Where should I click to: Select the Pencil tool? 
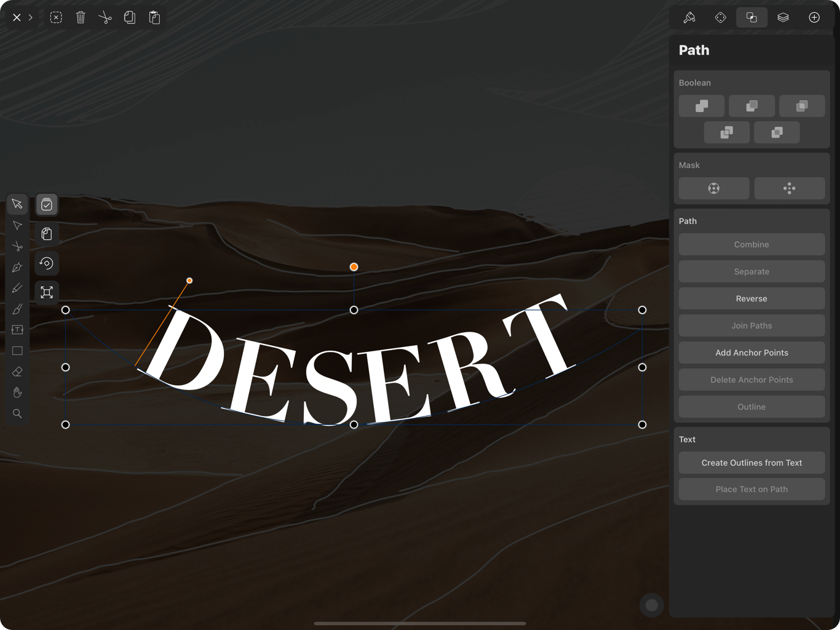tap(17, 288)
